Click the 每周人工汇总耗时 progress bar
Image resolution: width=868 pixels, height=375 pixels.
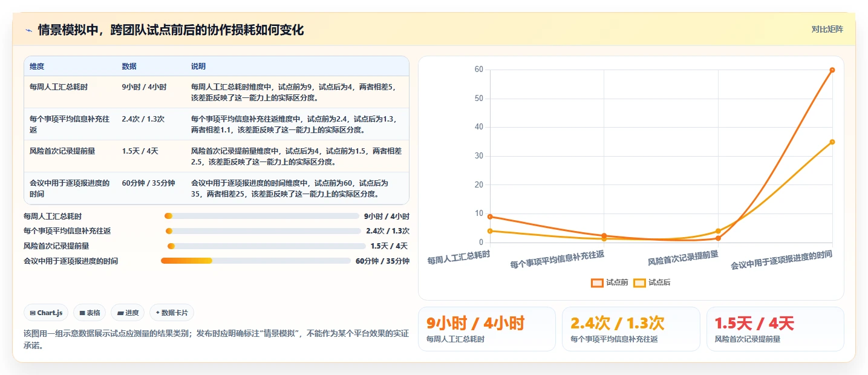coord(262,216)
